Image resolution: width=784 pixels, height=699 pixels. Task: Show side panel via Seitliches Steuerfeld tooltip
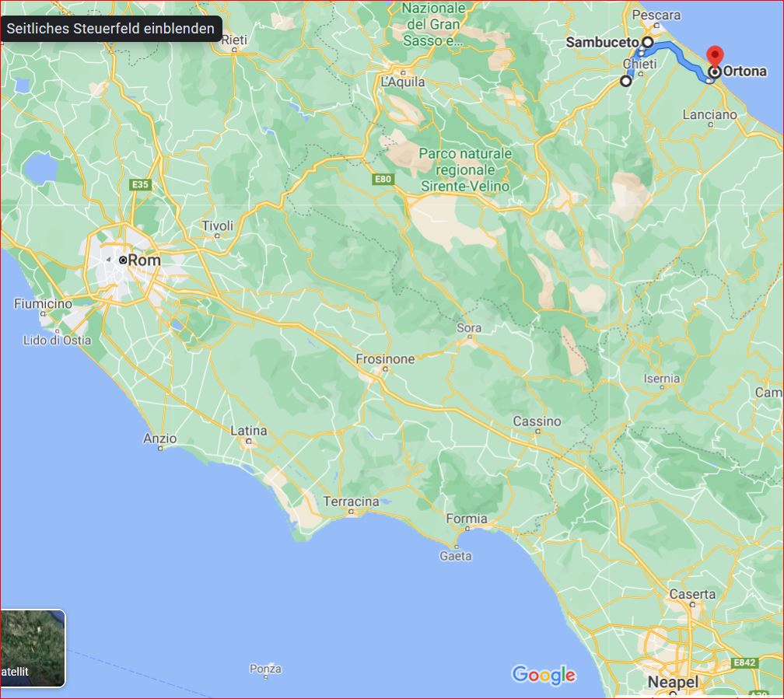point(110,29)
